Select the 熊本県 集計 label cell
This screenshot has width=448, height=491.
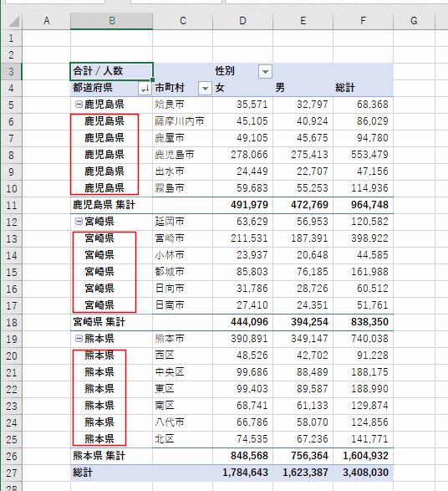pos(112,456)
